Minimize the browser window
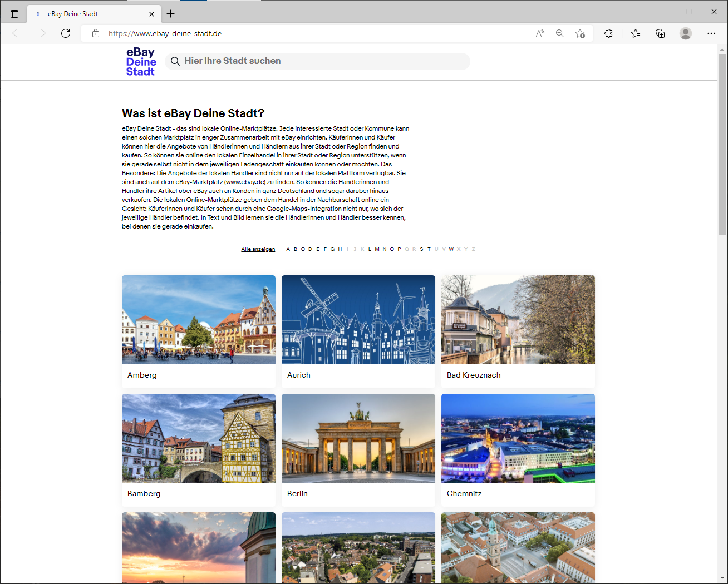 click(x=663, y=12)
